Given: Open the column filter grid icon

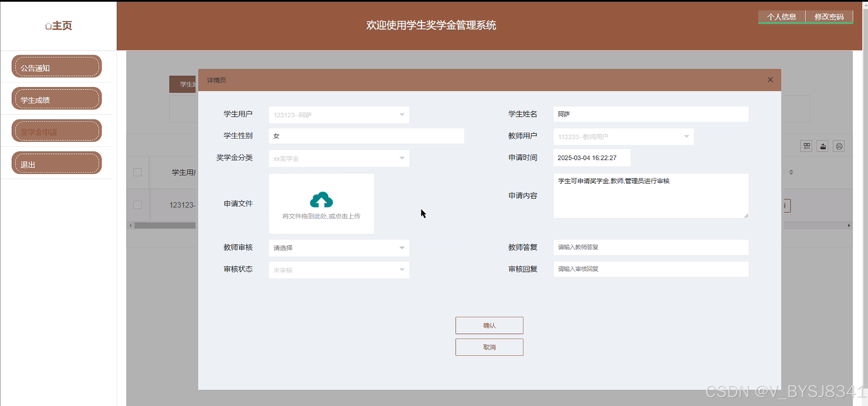Looking at the screenshot, I should (x=806, y=146).
